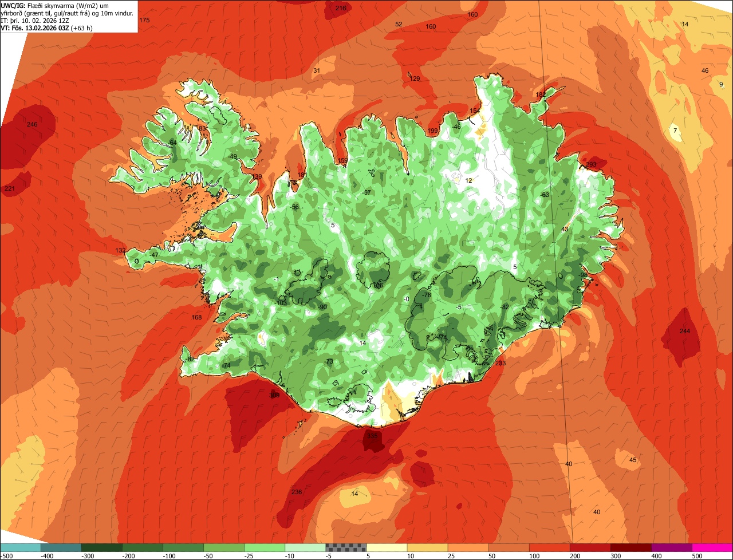
Task: Click the flux value 233 off the southeast coast
Action: coord(501,363)
